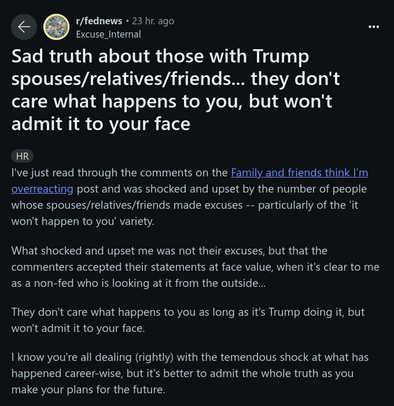
Task: Click the line 'won't happen to you' variety.'
Action: (x=83, y=221)
